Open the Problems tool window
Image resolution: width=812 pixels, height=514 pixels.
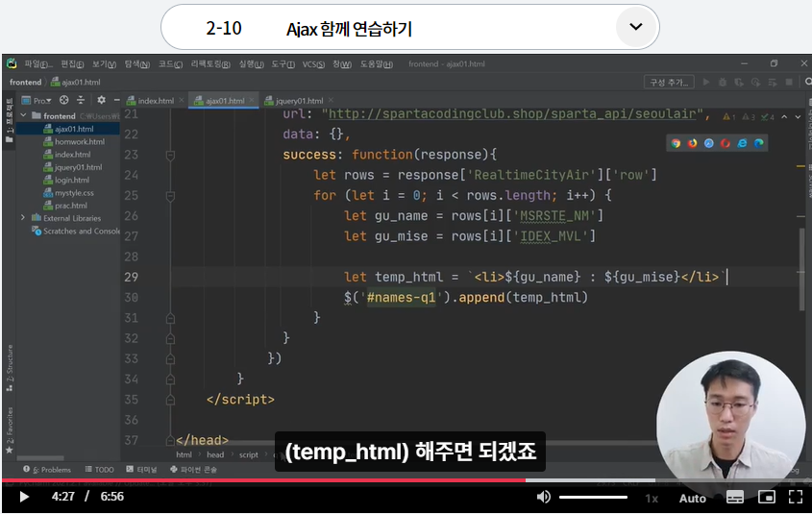(x=47, y=470)
